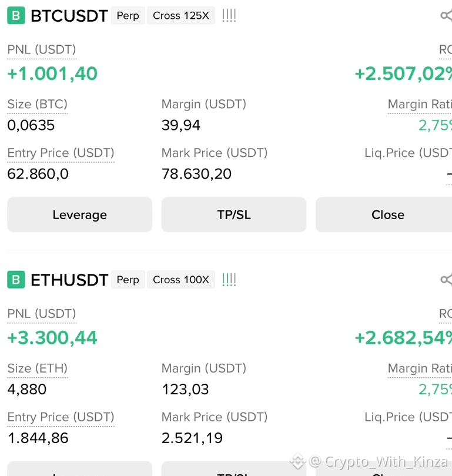Tap the ETHUSDT ADL bars indicator
The height and width of the screenshot is (476, 452).
(229, 279)
